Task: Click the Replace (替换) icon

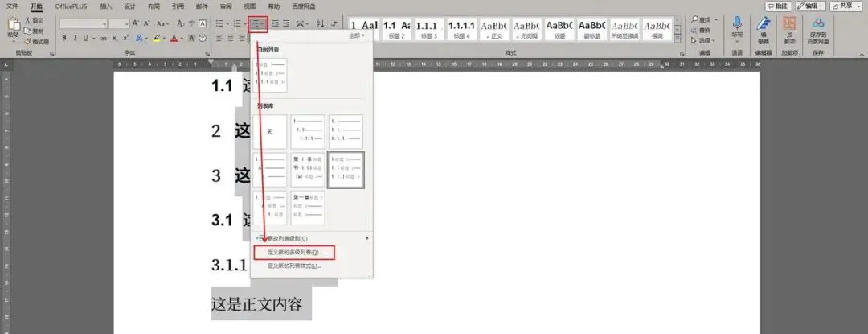Action: (x=694, y=30)
